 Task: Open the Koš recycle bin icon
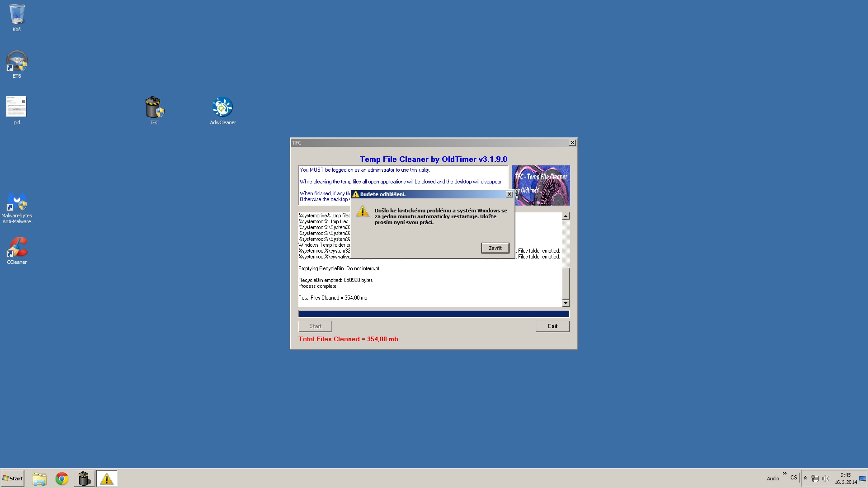coord(17,18)
